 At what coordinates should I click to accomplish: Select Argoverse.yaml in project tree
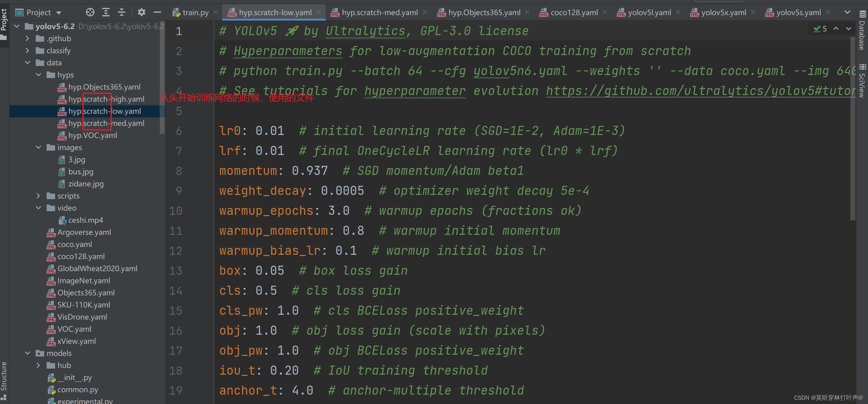pos(84,232)
